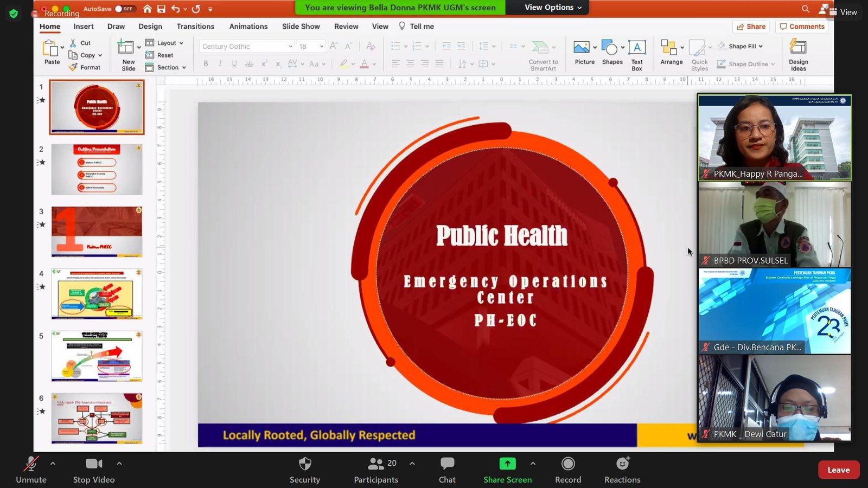Click the font color red swatch
Screen dimensions: 868x488
365,64
